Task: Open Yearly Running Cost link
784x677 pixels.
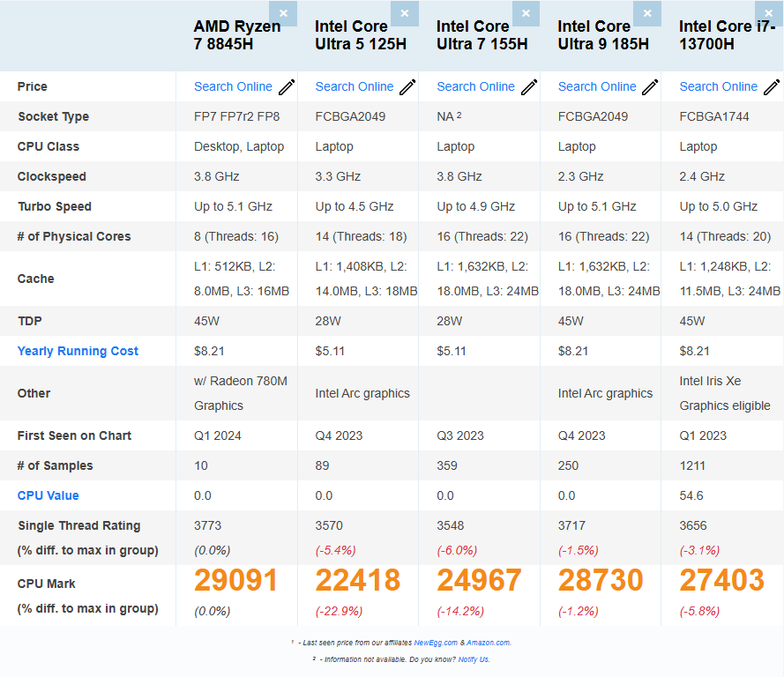Action: click(78, 351)
